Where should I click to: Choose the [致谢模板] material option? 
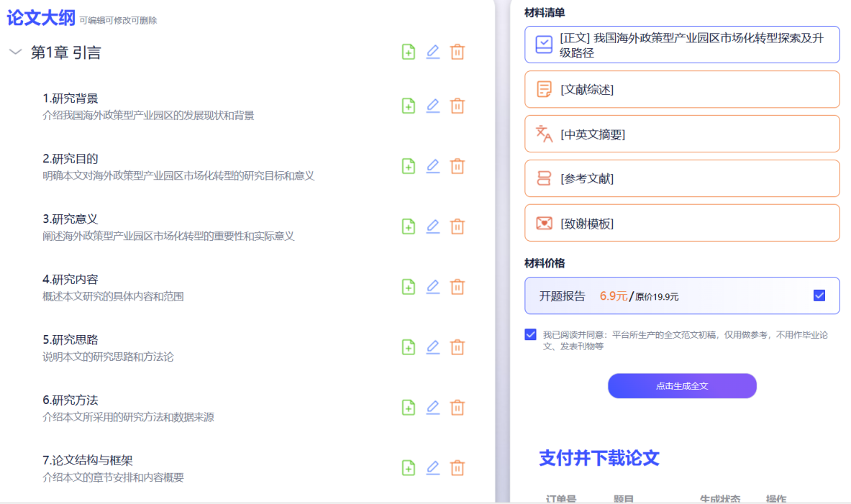point(681,223)
